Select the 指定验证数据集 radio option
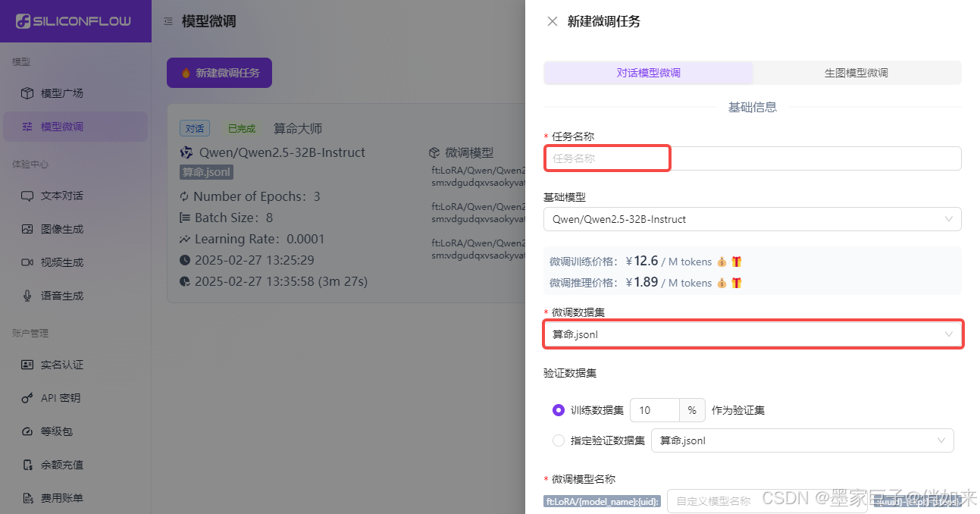This screenshot has width=980, height=514. coord(559,440)
